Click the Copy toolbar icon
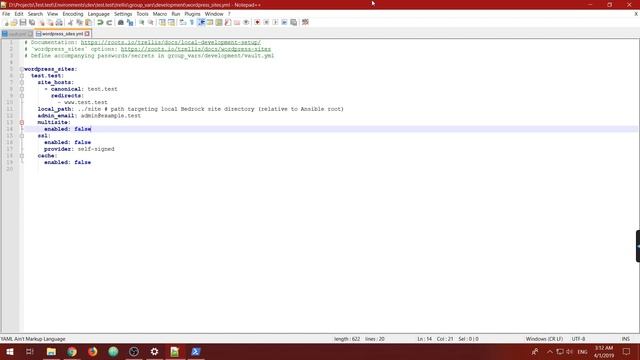 coord(79,22)
